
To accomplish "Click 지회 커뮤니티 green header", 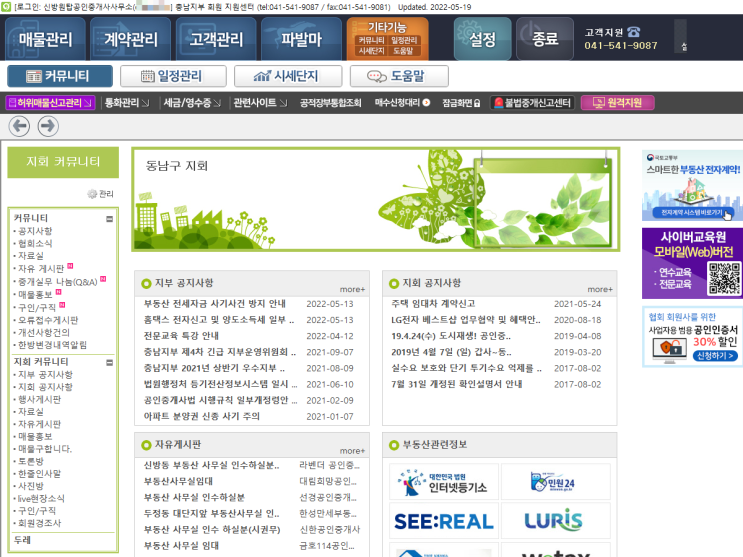I will click(x=63, y=162).
